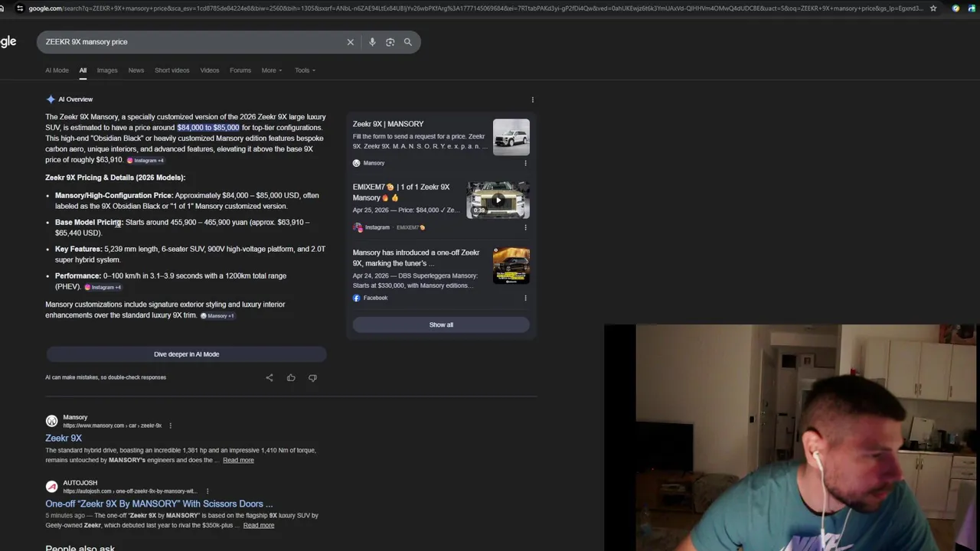Image resolution: width=980 pixels, height=551 pixels.
Task: Click the Google logo
Action: (x=8, y=42)
